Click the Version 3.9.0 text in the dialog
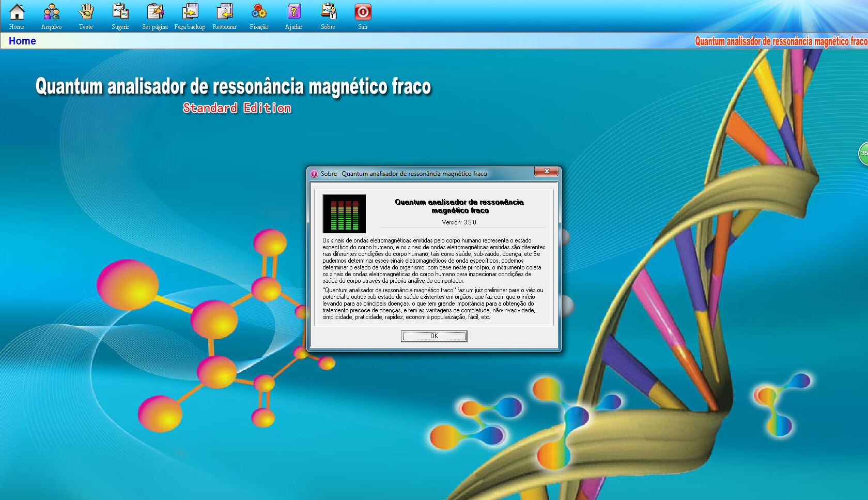 459,222
